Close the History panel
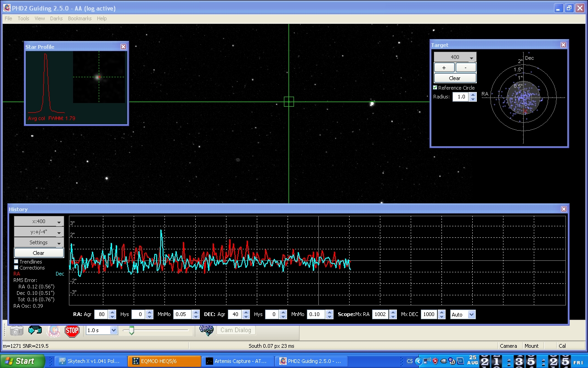This screenshot has height=368, width=588. point(564,209)
